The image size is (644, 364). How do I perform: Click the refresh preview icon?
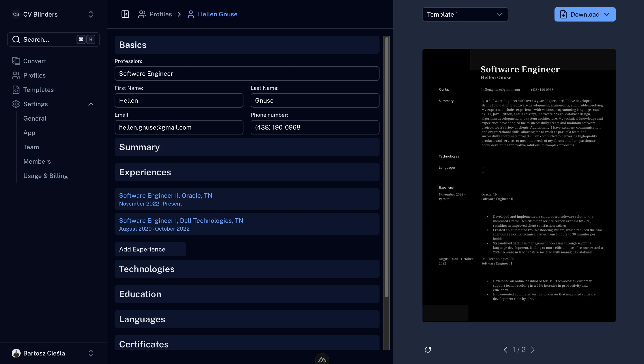[x=428, y=349]
